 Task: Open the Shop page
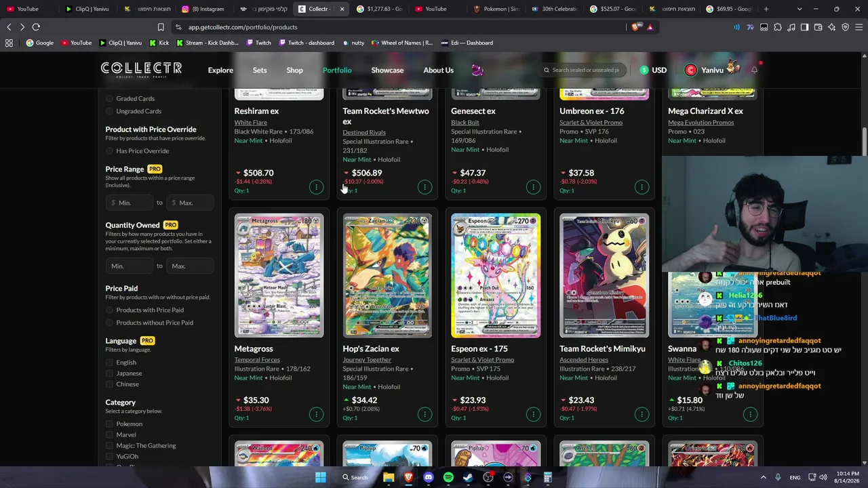point(294,70)
